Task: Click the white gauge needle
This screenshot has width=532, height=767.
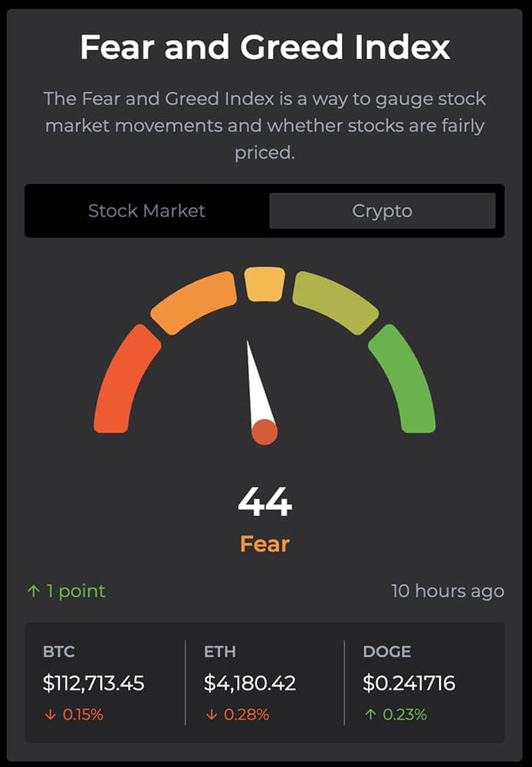Action: tap(256, 383)
